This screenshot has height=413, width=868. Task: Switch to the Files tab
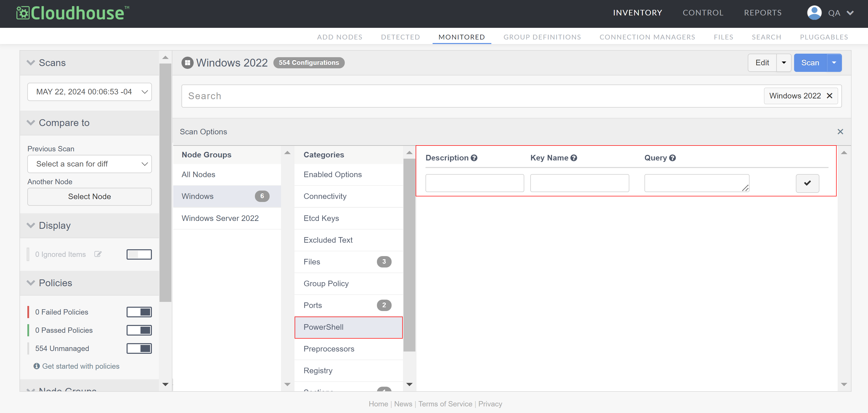[x=723, y=37]
